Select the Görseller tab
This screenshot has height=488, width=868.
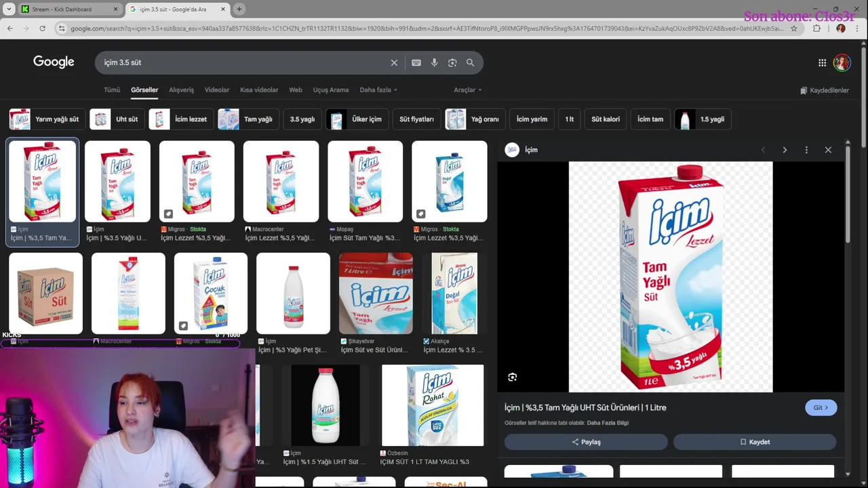point(144,90)
